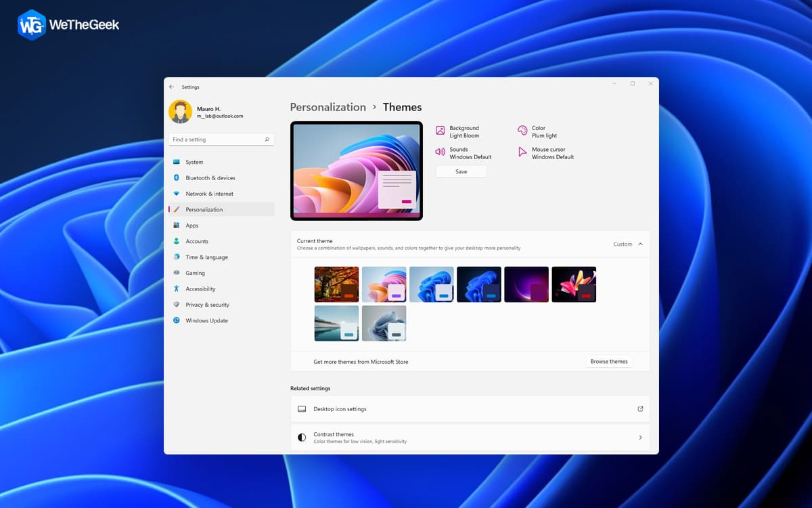This screenshot has height=508, width=812.
Task: Select the Windows light blue bloom theme
Action: coord(432,284)
